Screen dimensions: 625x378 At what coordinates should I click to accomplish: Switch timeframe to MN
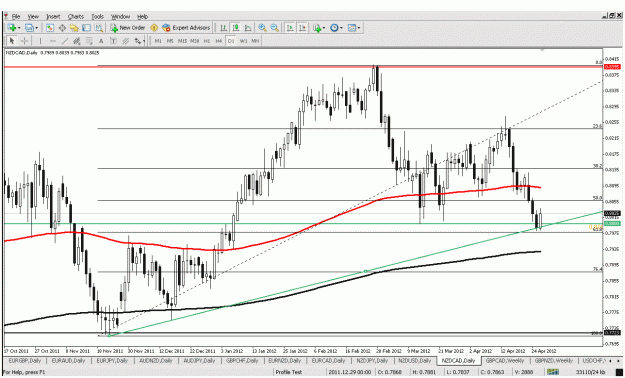pos(256,41)
